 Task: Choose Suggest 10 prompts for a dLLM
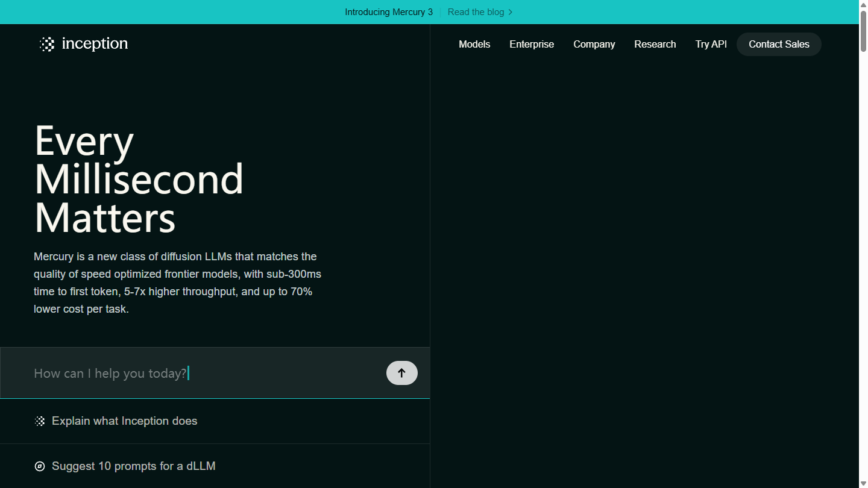point(215,466)
